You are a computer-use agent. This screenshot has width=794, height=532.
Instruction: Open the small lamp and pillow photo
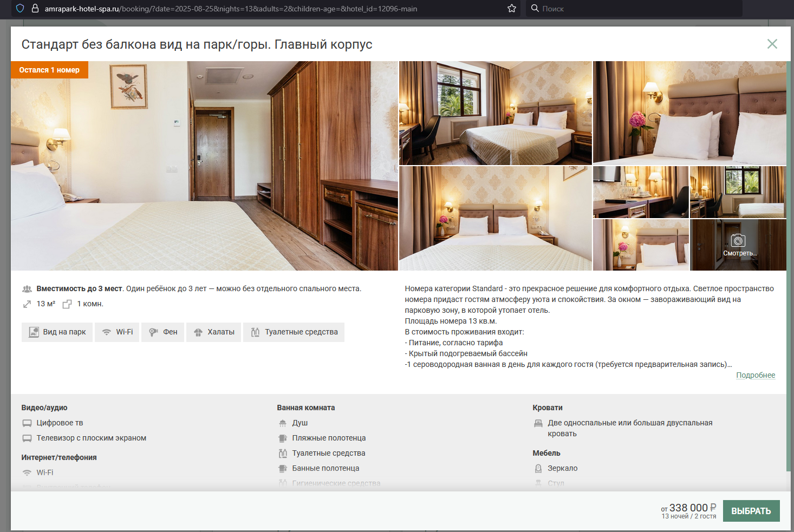tap(641, 245)
